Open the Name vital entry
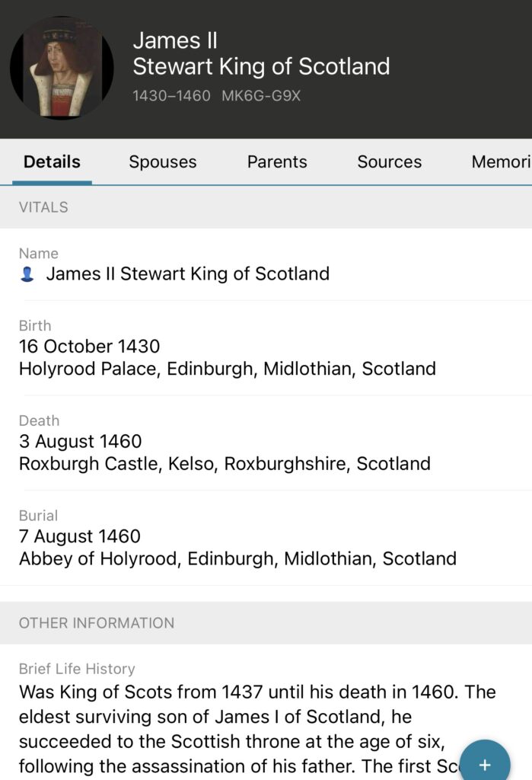The width and height of the screenshot is (532, 780). click(x=187, y=273)
